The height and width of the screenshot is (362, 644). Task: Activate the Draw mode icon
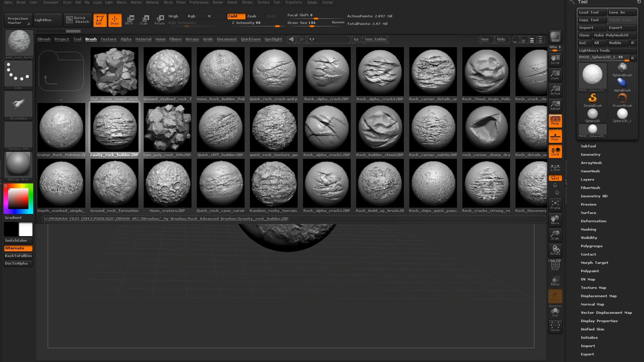pos(115,20)
